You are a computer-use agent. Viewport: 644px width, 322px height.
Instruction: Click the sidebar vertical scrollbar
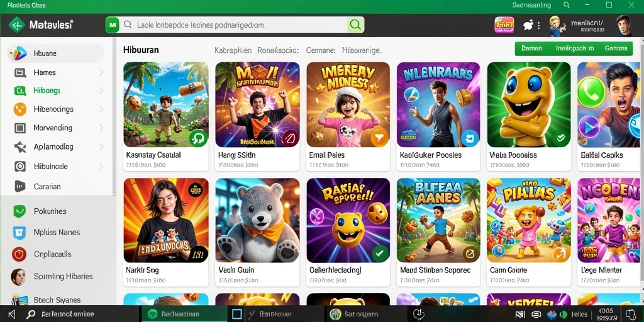click(x=114, y=115)
